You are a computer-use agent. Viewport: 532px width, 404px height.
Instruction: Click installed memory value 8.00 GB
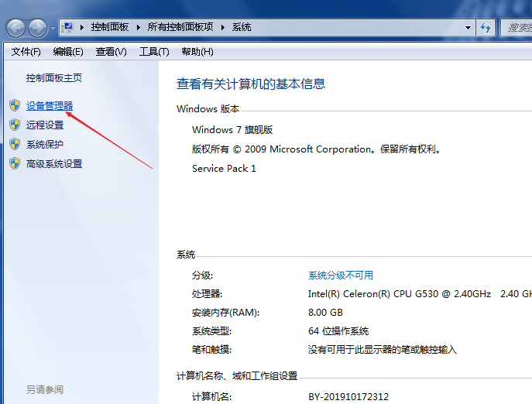[x=325, y=313]
